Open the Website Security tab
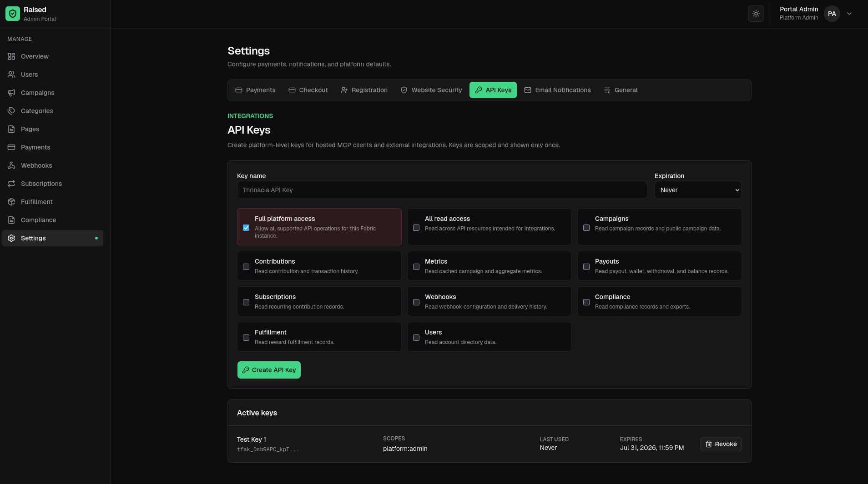This screenshot has width=868, height=484. (431, 90)
